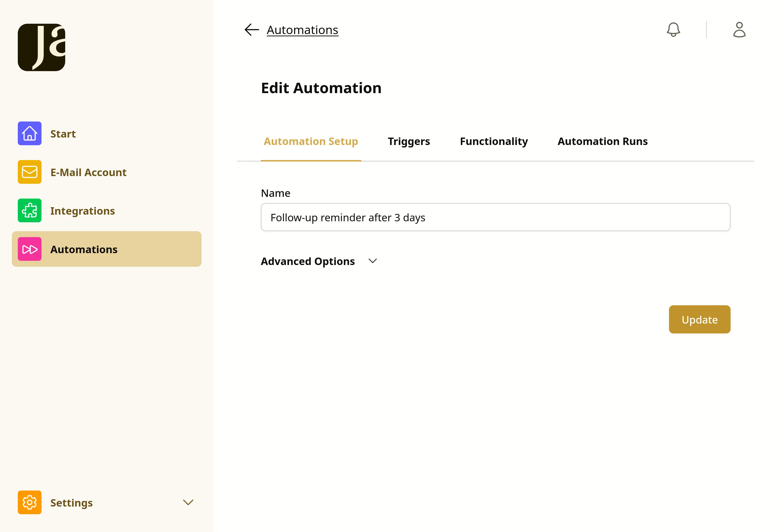778x532 pixels.
Task: Click the back arrow icon
Action: [252, 30]
